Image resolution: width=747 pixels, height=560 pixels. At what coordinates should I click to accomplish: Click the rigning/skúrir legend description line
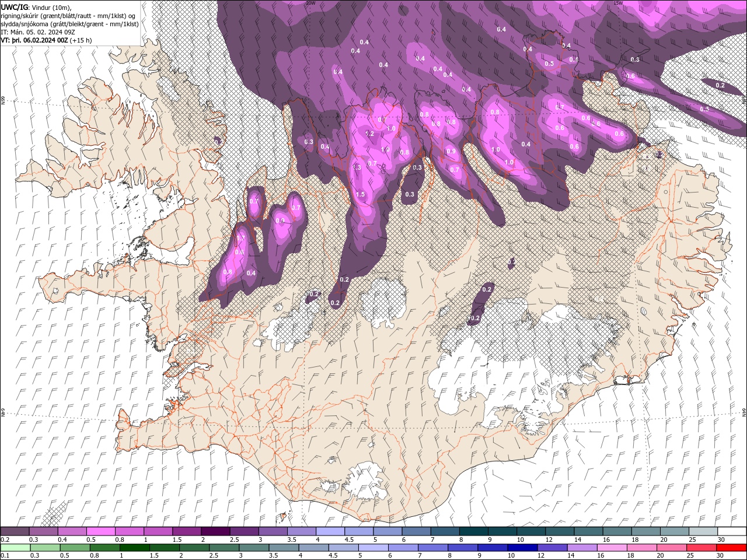(x=69, y=15)
